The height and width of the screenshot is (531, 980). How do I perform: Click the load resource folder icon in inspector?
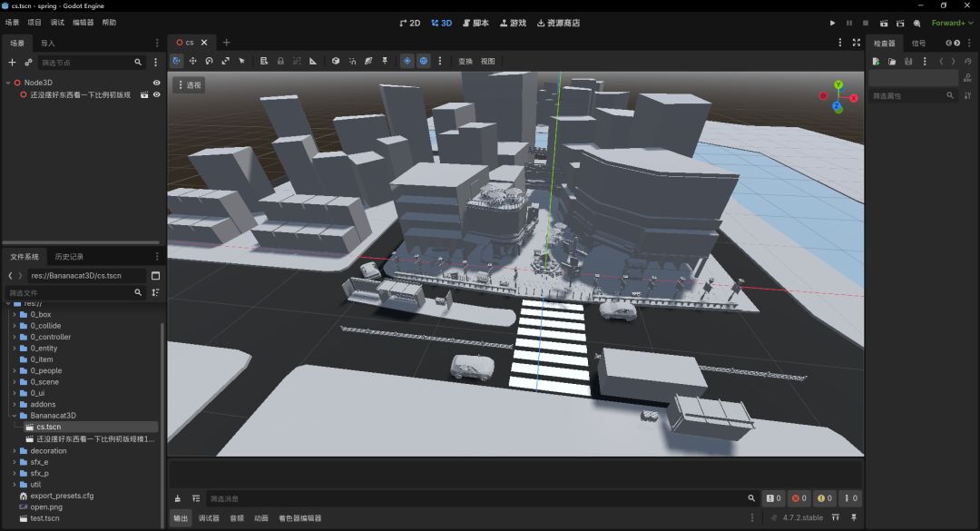point(892,62)
